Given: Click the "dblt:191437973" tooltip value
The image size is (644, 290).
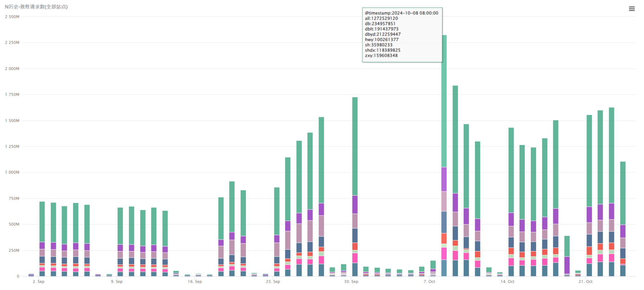Looking at the screenshot, I should 382,29.
